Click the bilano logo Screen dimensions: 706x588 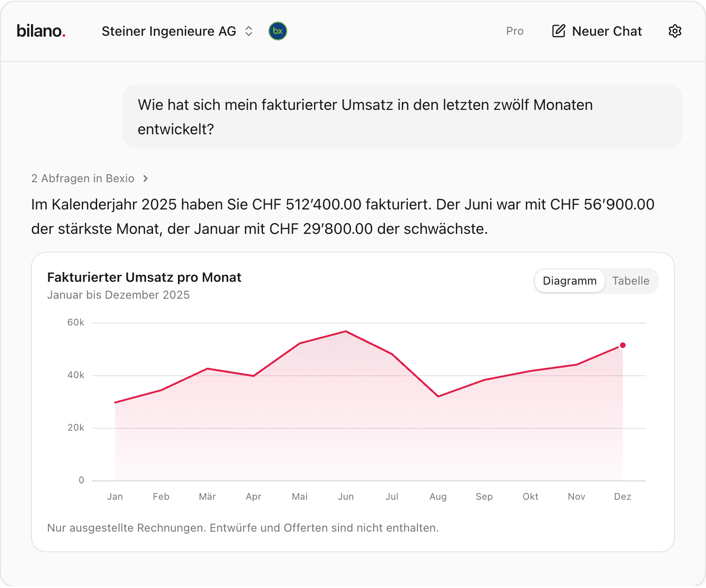coord(41,31)
